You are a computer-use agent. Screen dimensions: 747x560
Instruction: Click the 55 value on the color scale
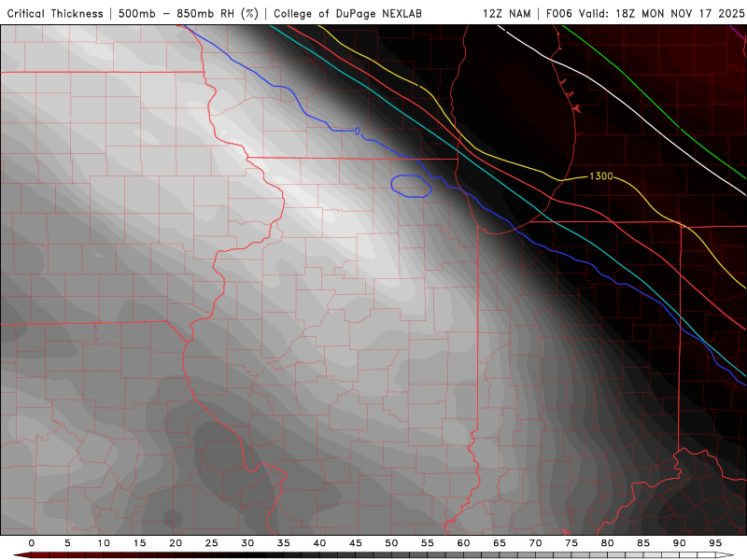tap(428, 543)
